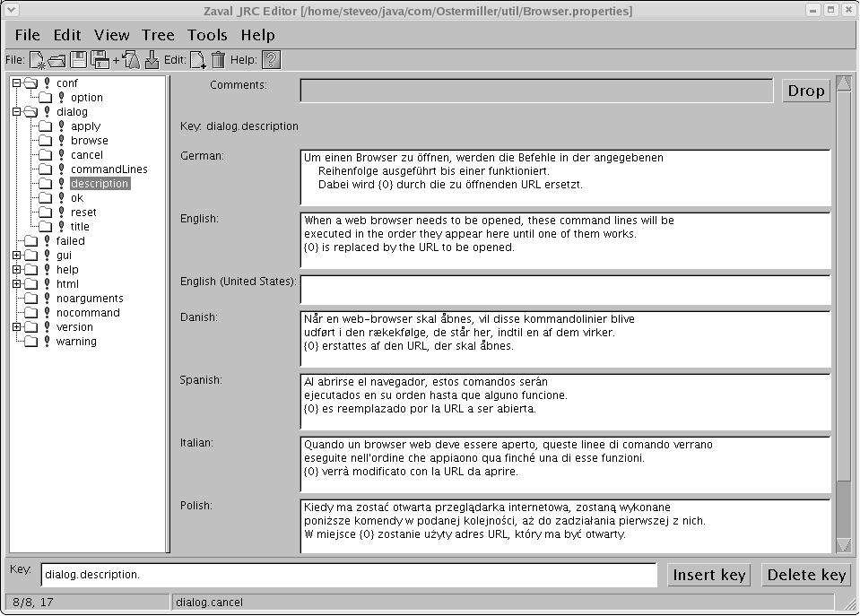
Task: Click into the Polish translation field
Action: pyautogui.click(x=566, y=526)
